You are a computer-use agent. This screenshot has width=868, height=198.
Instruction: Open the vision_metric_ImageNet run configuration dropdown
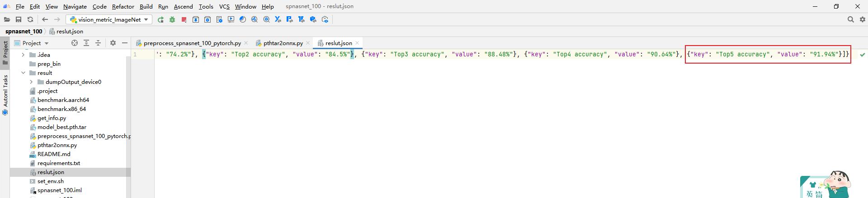(x=109, y=19)
